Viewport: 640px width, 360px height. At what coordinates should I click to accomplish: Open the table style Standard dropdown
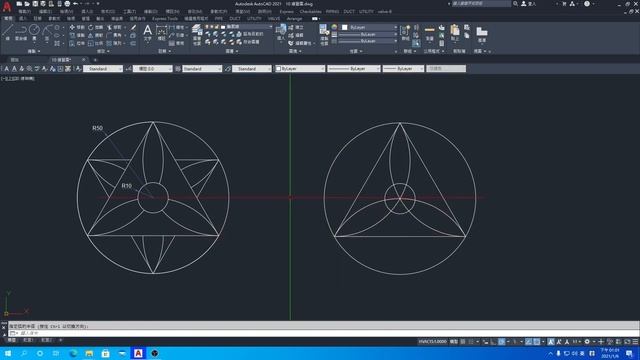pos(202,69)
